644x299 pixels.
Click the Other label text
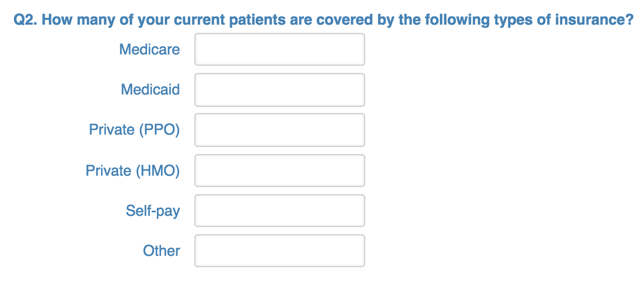162,250
